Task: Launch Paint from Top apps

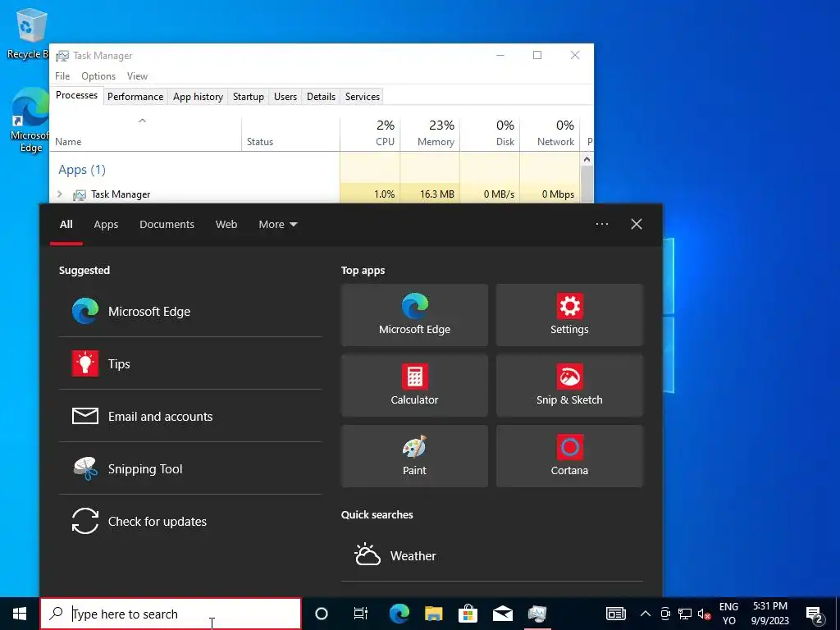Action: coord(414,456)
